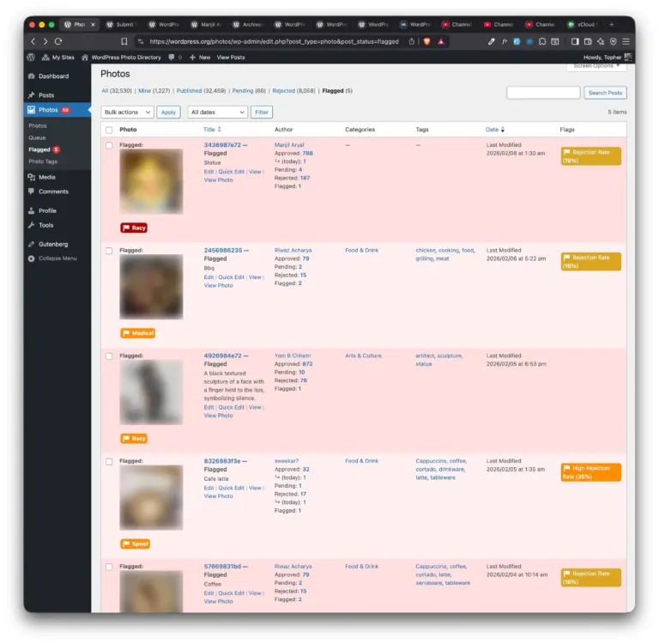Open the Queue submenu item
The height and width of the screenshot is (644, 659).
(37, 137)
